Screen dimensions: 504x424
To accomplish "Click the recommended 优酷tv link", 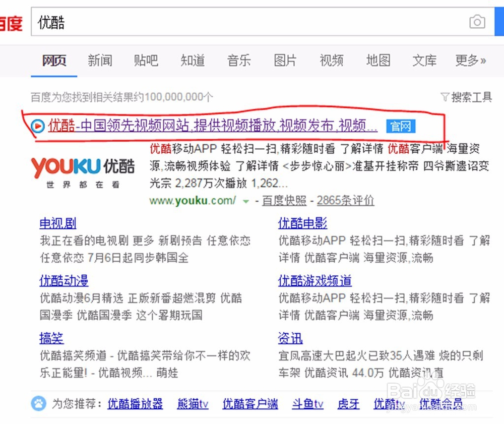I will (x=389, y=404).
